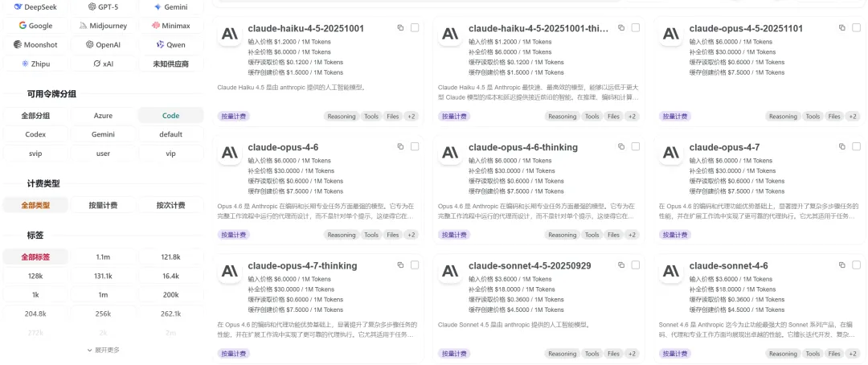This screenshot has width=868, height=365.
Task: Tick the claude-opus-4-5-20251101 checkbox
Action: (x=857, y=27)
